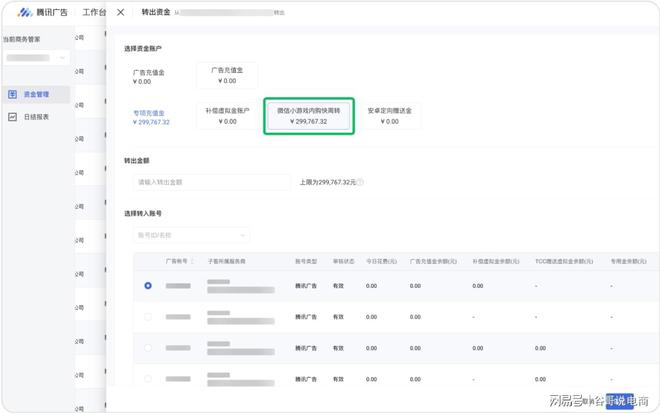Open 日结报表 in the sidebar menu

coord(37,117)
